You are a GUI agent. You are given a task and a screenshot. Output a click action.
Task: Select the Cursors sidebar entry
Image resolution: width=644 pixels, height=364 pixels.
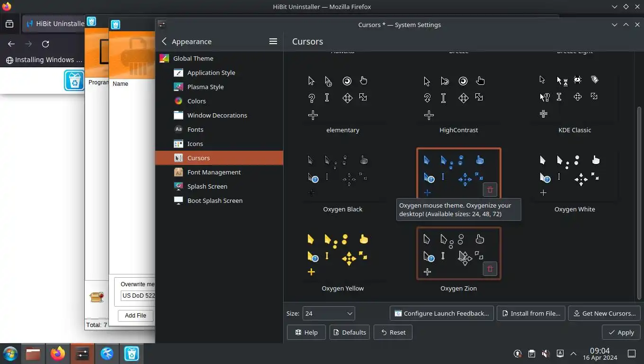[x=219, y=158]
